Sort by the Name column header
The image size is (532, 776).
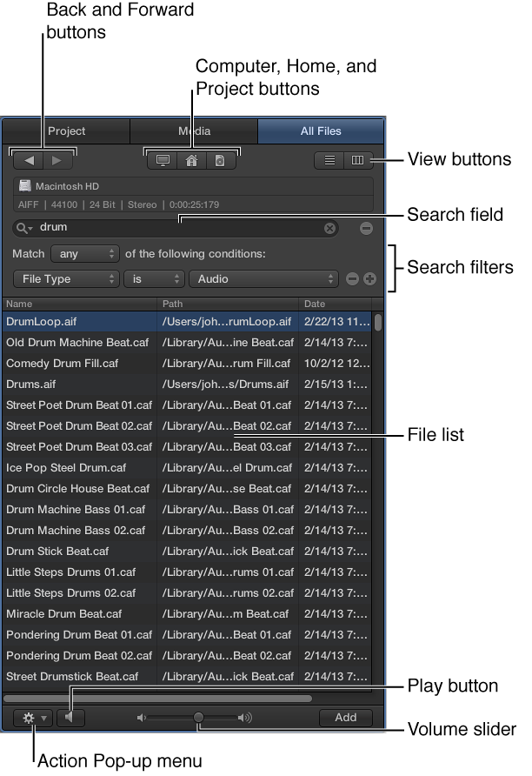(x=80, y=304)
